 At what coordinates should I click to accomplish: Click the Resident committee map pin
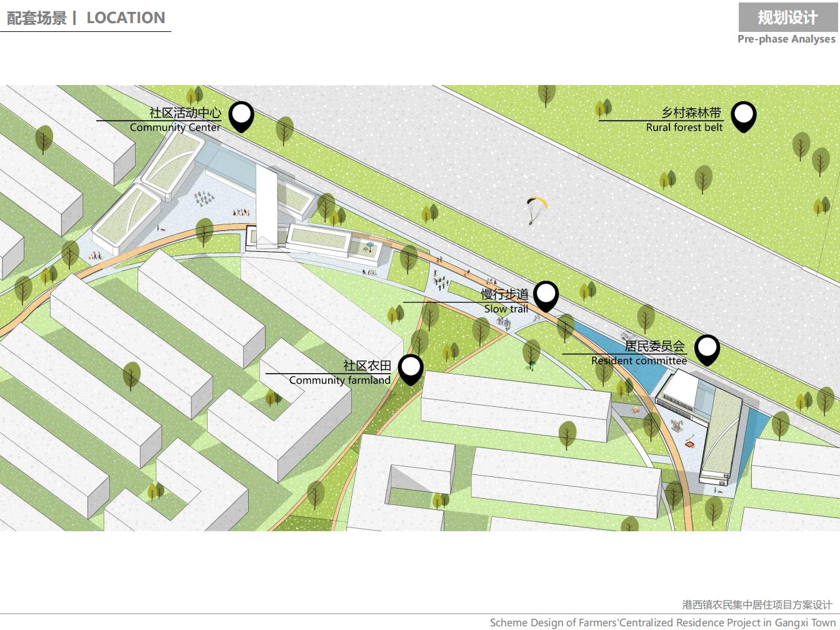[x=707, y=350]
